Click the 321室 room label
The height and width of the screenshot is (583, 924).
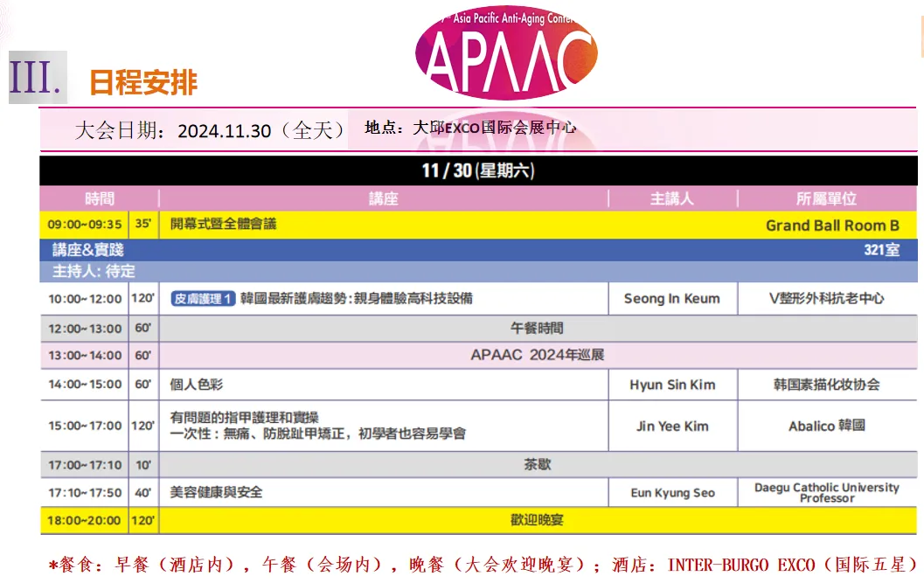point(881,250)
